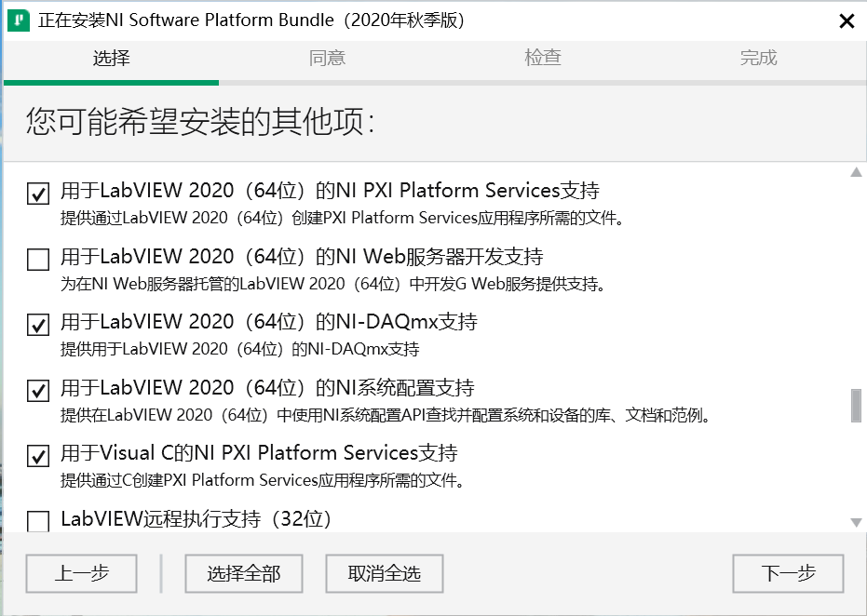Click description 为在NI Web服务器托管的LabVIEW 2020
Image resolution: width=867 pixels, height=616 pixels.
(334, 284)
